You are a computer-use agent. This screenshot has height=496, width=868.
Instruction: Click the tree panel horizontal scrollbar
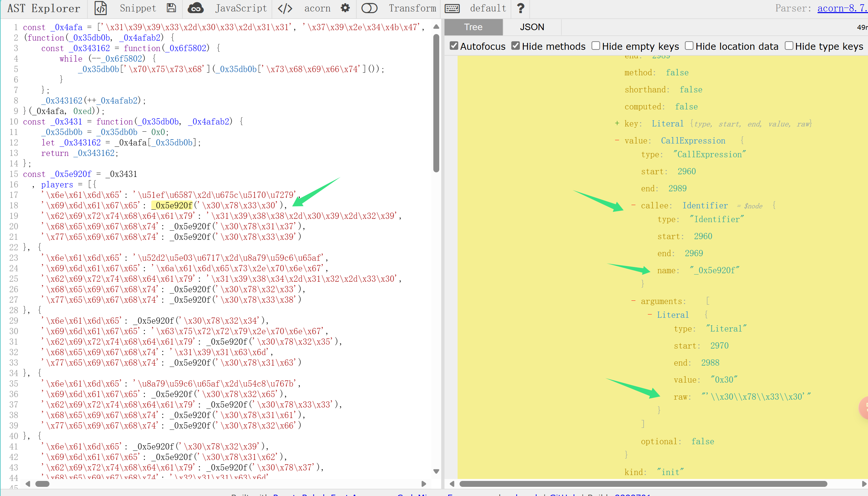coord(643,484)
